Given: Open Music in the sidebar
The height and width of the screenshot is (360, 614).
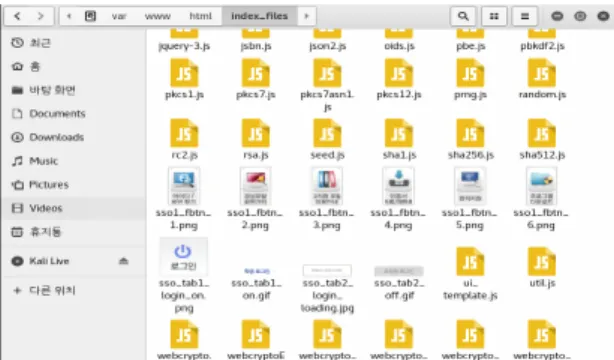Looking at the screenshot, I should (74, 161).
